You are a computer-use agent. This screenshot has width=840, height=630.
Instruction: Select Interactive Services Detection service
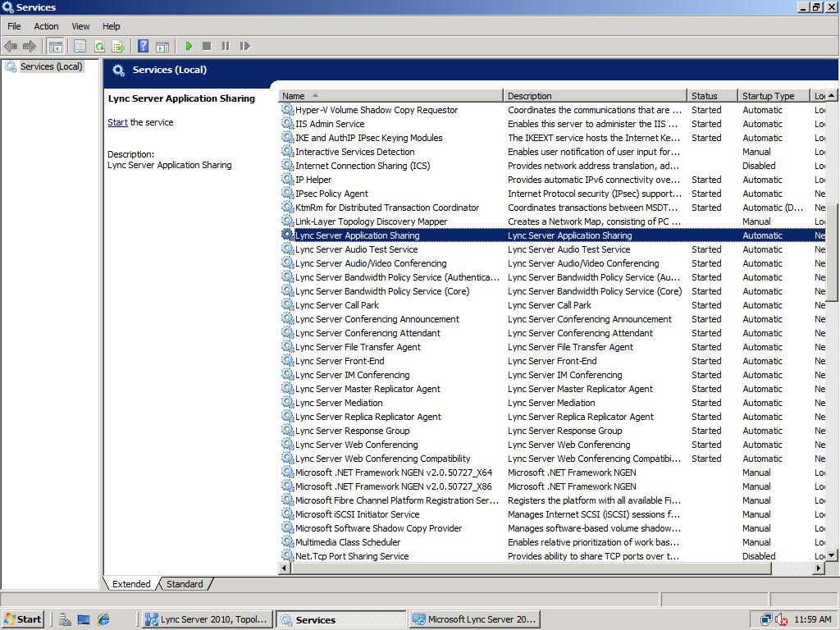pyautogui.click(x=552, y=152)
